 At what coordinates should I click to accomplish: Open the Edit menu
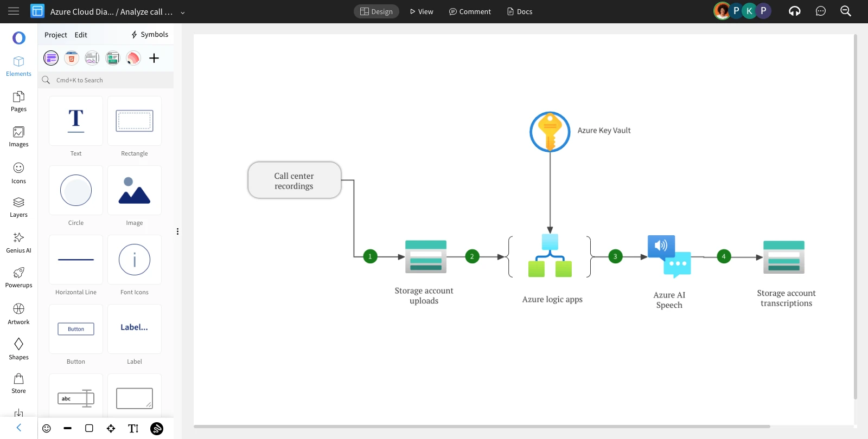[81, 35]
